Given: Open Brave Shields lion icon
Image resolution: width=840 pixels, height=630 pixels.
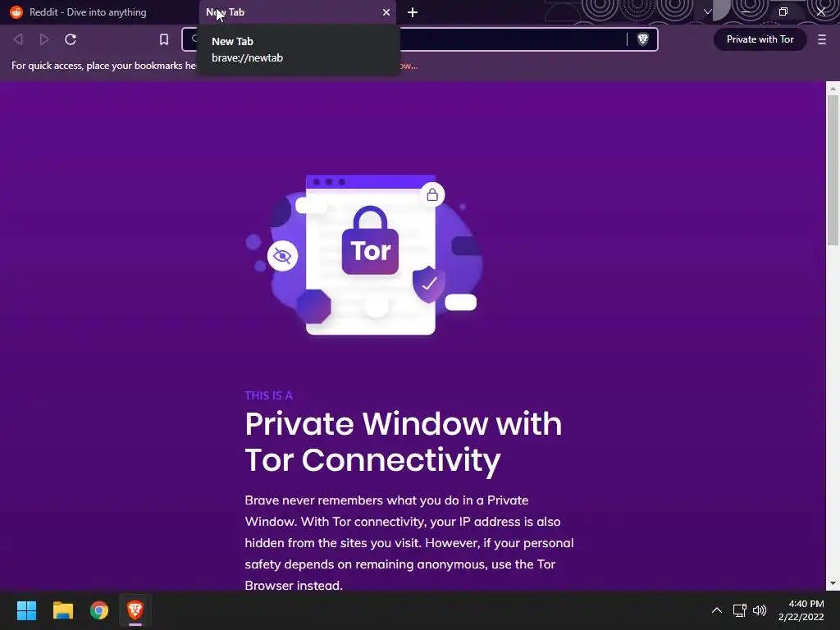Looking at the screenshot, I should [x=643, y=39].
